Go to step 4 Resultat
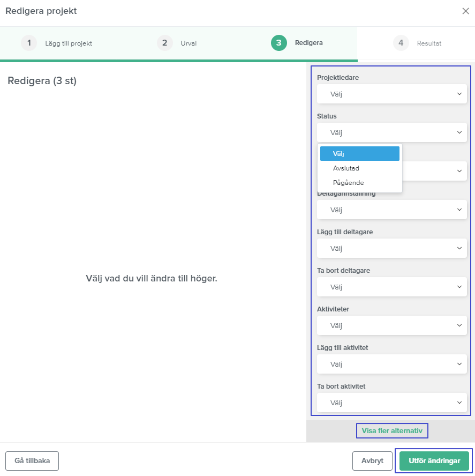 point(417,43)
